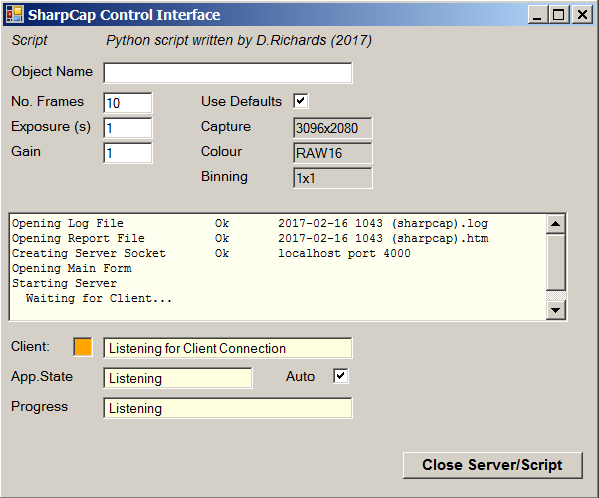Toggle the Auto checkbox
Viewport: 599px width, 498px height.
[x=340, y=376]
